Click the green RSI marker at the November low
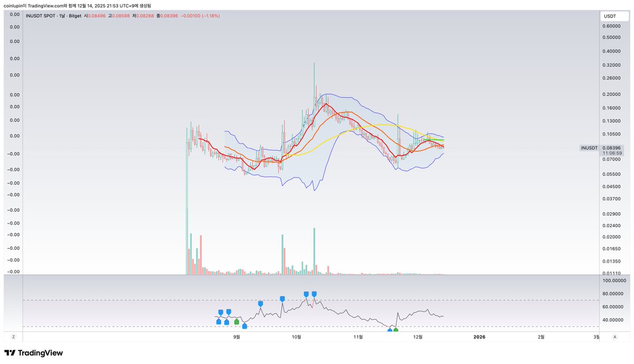 pos(396,330)
